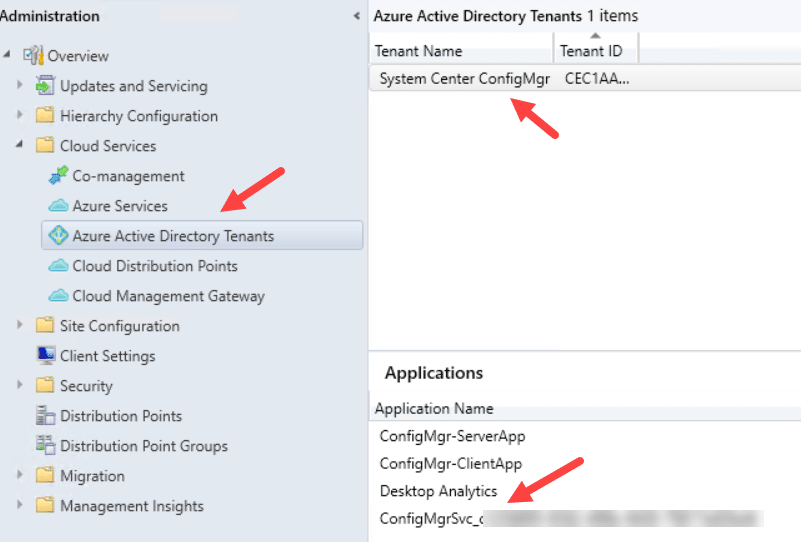Open Hierarchy Configuration
This screenshot has height=542, width=801.
pyautogui.click(x=139, y=116)
